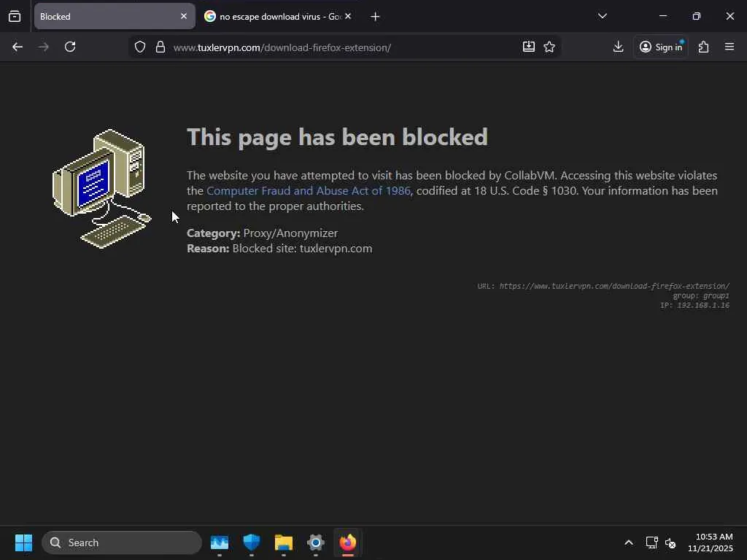Open the network status tray icon
The width and height of the screenshot is (747, 560).
(651, 542)
